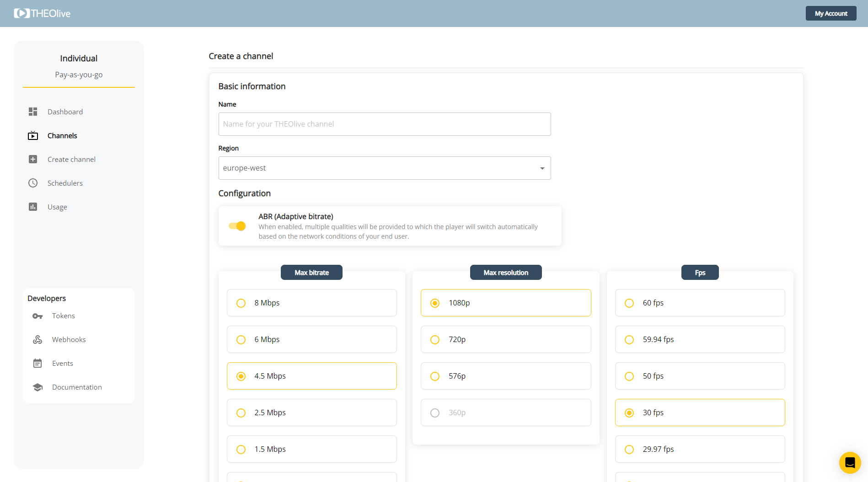Select the 60 fps radio option

[629, 303]
